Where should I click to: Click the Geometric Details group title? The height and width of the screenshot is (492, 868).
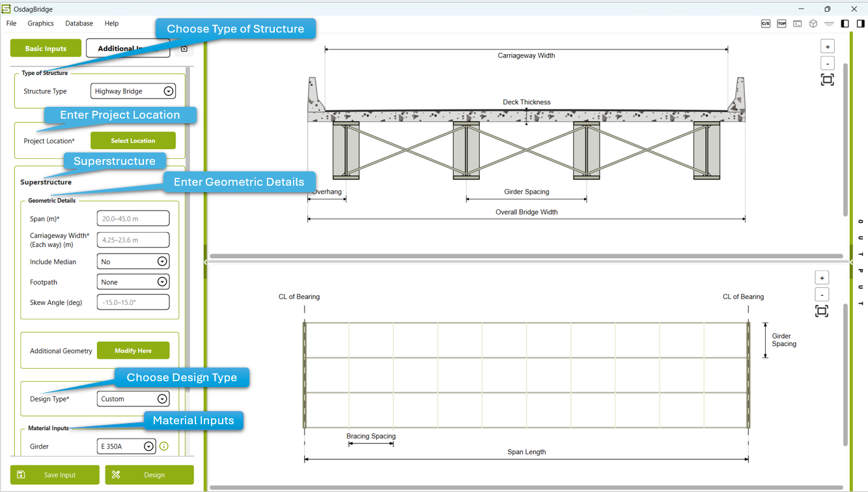[x=51, y=201]
